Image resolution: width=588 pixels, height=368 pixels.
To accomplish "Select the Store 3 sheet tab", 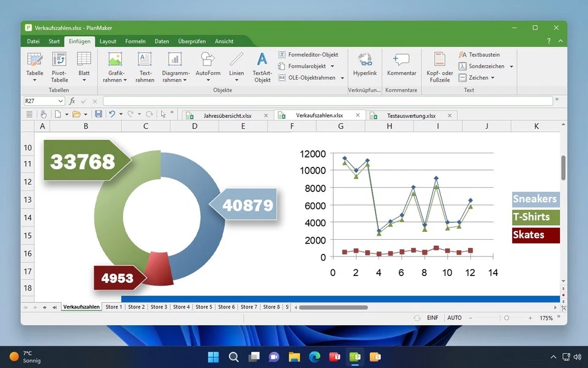I will (158, 307).
